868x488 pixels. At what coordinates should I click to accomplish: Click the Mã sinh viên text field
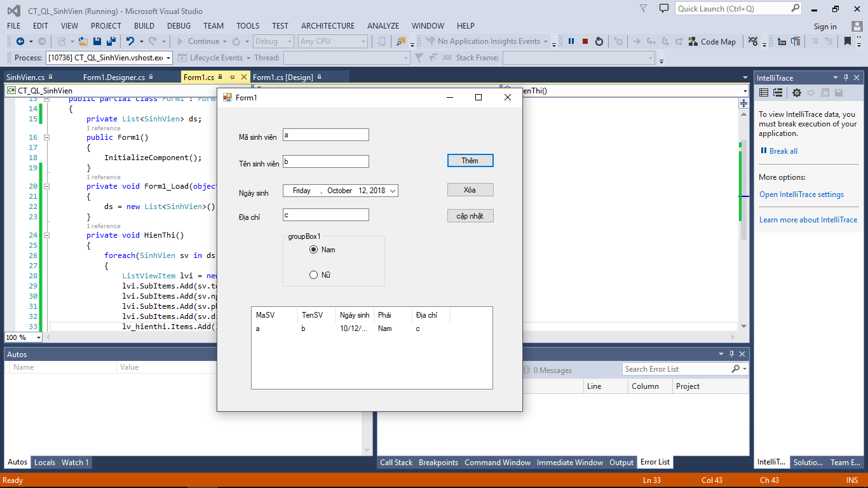click(x=325, y=135)
